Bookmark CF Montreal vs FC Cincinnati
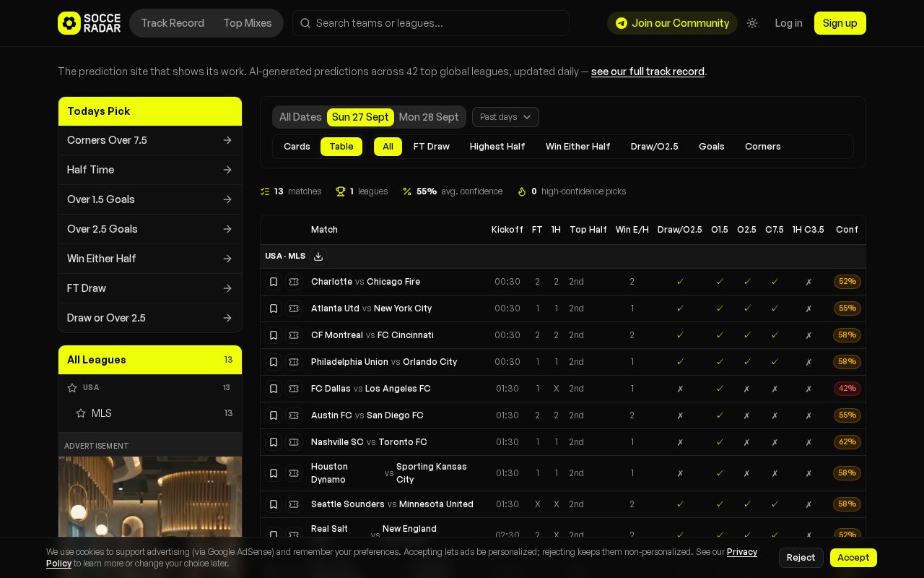 coord(274,335)
